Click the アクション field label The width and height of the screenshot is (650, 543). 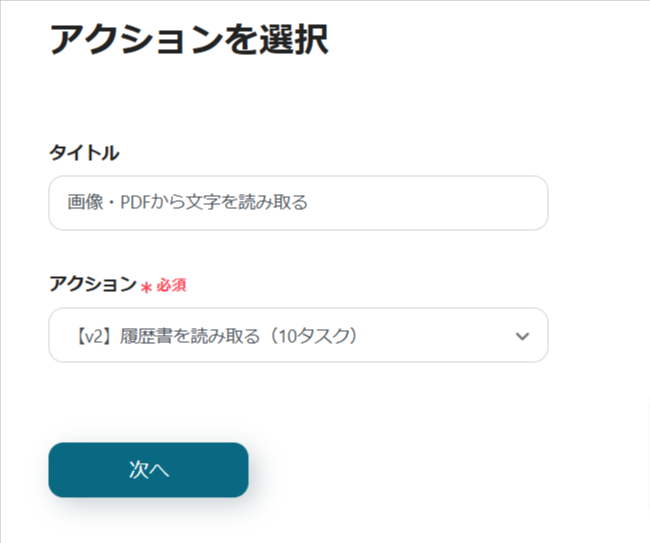(92, 284)
